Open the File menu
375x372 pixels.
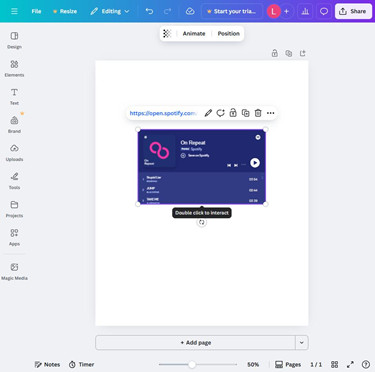(36, 11)
